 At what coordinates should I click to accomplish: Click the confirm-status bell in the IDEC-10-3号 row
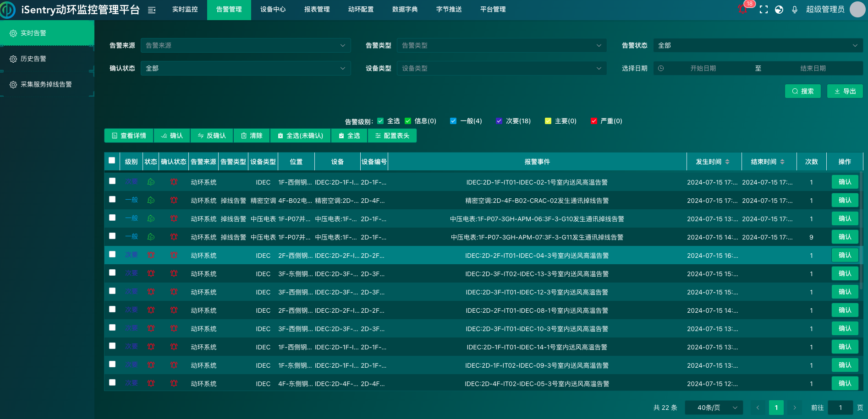click(174, 328)
